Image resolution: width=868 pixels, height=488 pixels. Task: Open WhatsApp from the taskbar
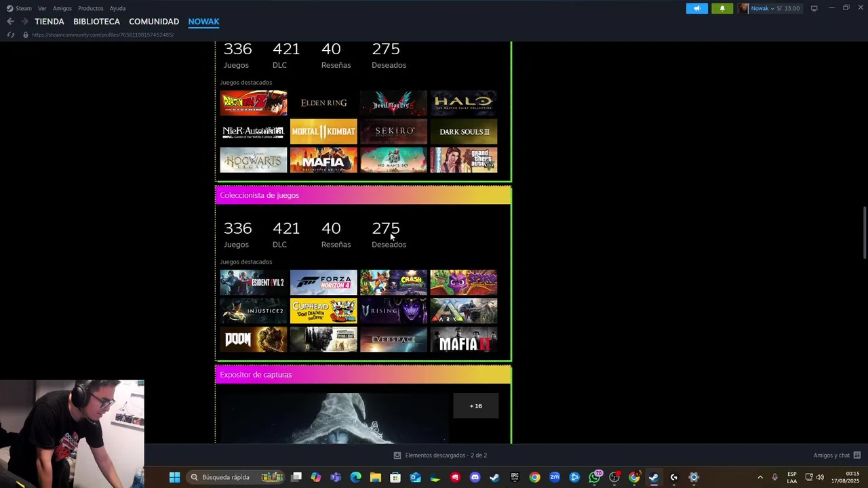[595, 477]
